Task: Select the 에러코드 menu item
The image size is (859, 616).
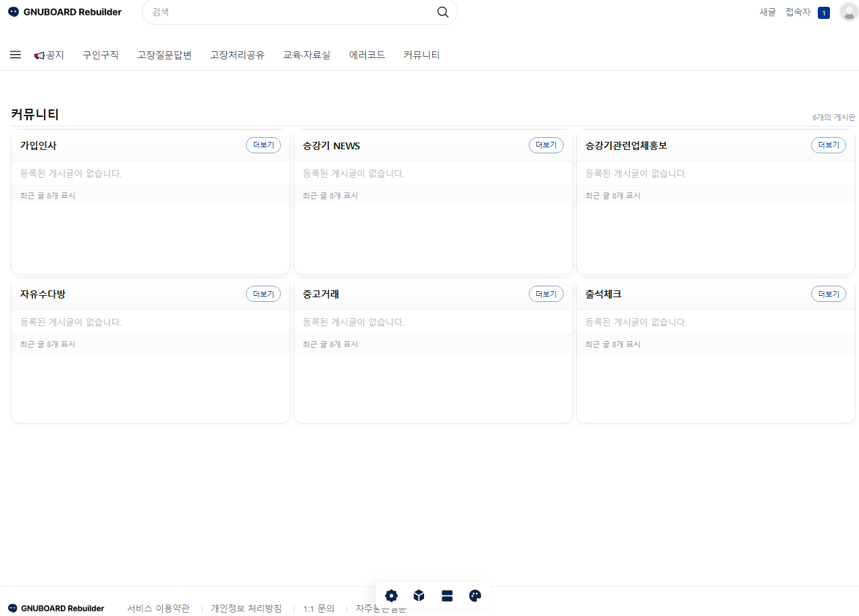Action: [x=367, y=55]
